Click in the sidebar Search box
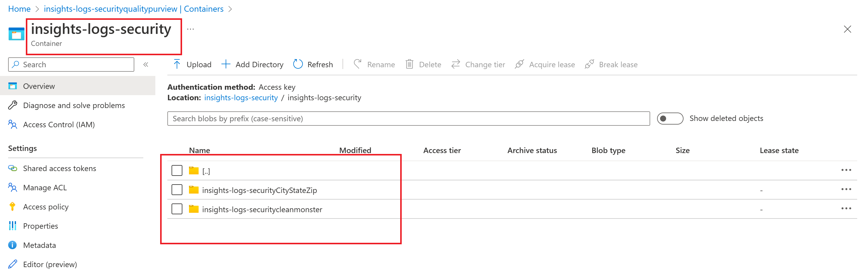Image resolution: width=868 pixels, height=280 pixels. tap(71, 64)
